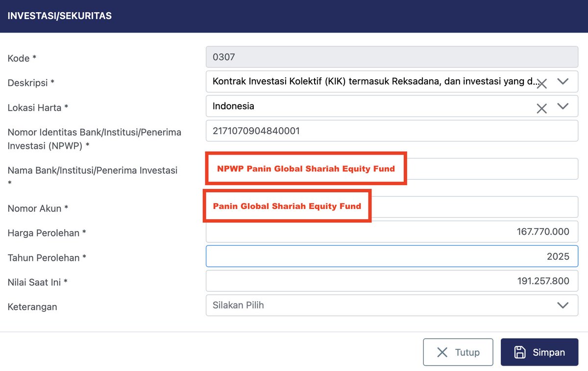588x371 pixels.
Task: Click the Deskripsi Kontrak Investasi Kolektif text
Action: 375,81
